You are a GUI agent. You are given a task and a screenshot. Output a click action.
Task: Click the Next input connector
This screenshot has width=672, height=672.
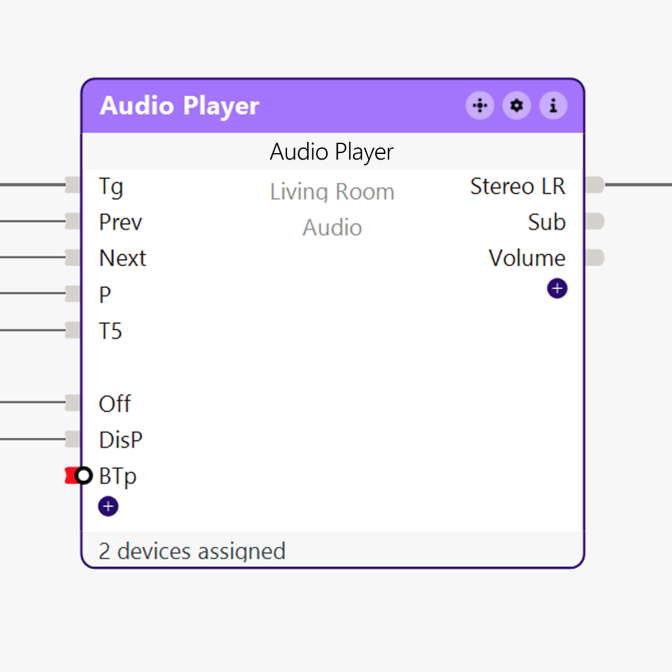[73, 257]
